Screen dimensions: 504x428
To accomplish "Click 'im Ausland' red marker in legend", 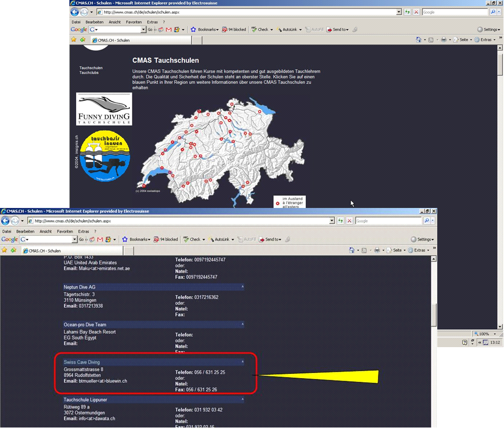I will point(277,203).
